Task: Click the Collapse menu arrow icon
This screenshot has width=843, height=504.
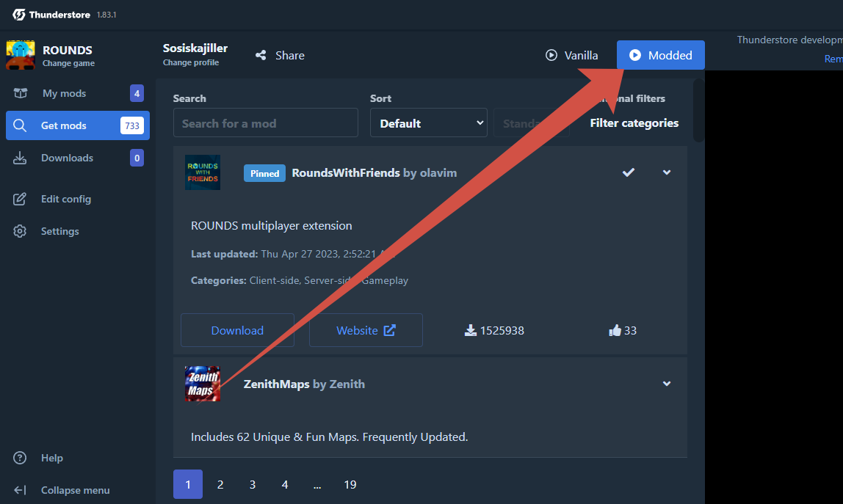Action: (20, 490)
